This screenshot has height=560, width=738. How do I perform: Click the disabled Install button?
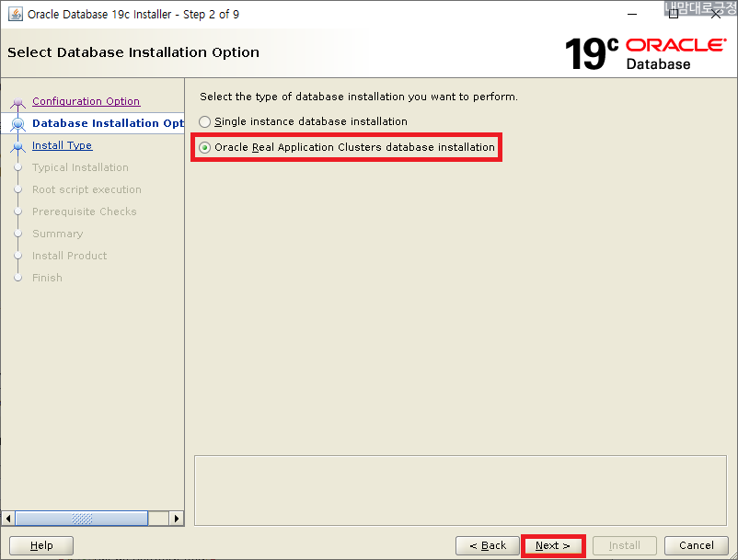(x=625, y=545)
